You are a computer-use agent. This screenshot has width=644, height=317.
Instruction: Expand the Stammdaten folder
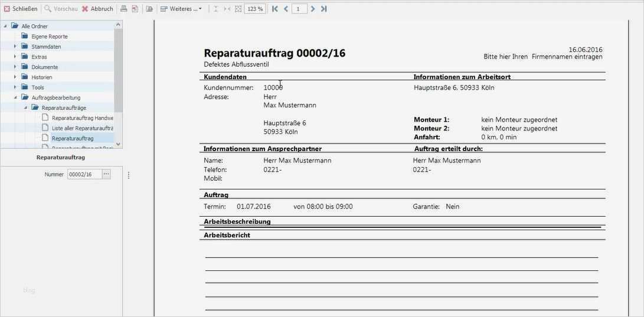[15, 47]
